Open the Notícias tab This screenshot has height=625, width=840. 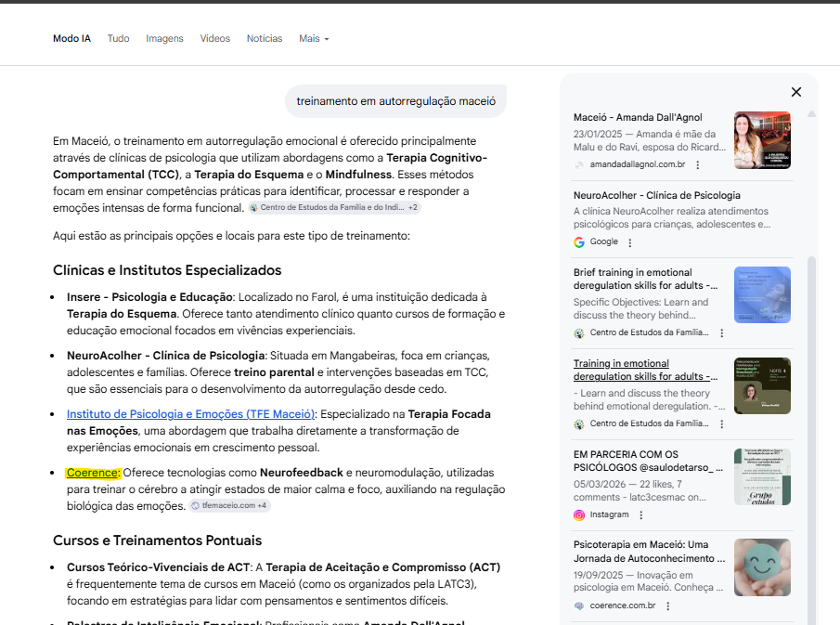pyautogui.click(x=265, y=39)
